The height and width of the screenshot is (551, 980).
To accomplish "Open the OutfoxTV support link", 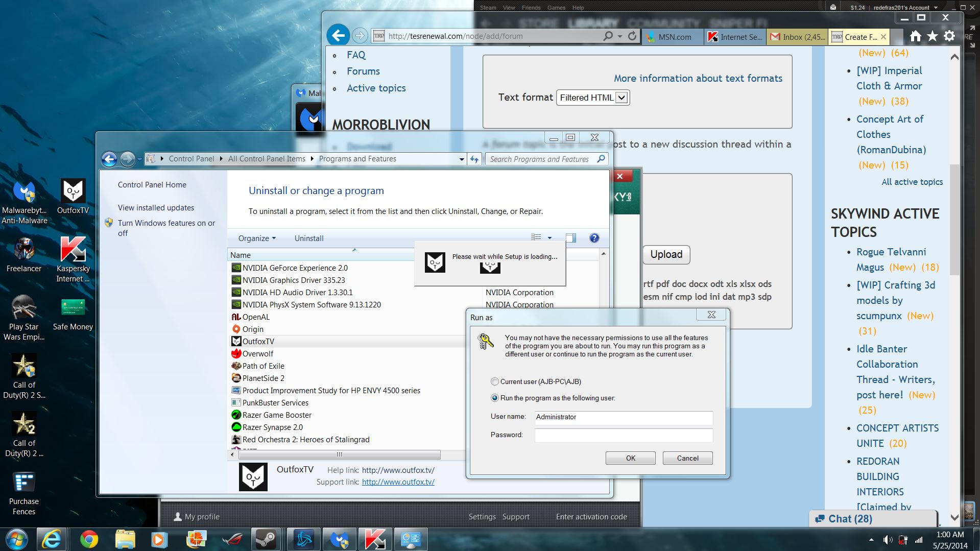I will (398, 482).
